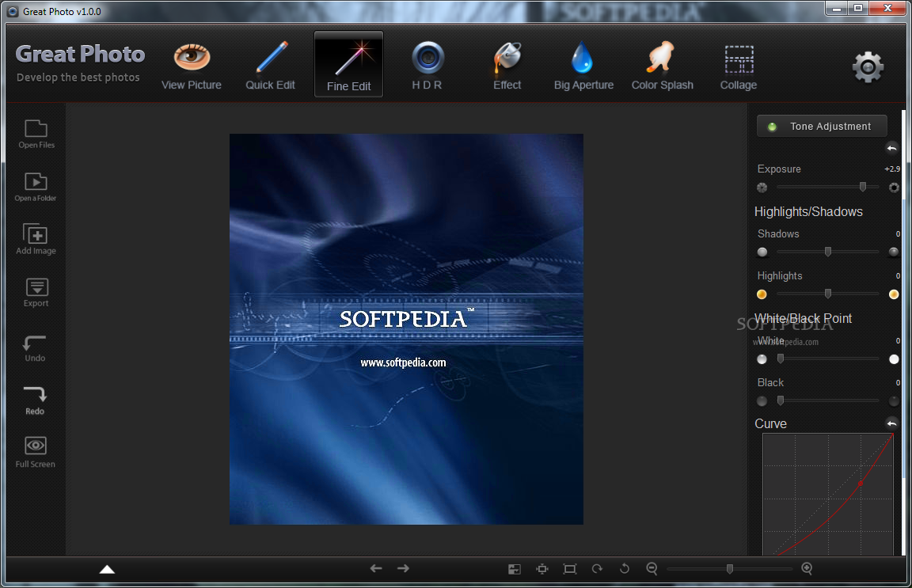Click the actual-size frame icon in the bottom bar
912x588 pixels.
(x=570, y=569)
